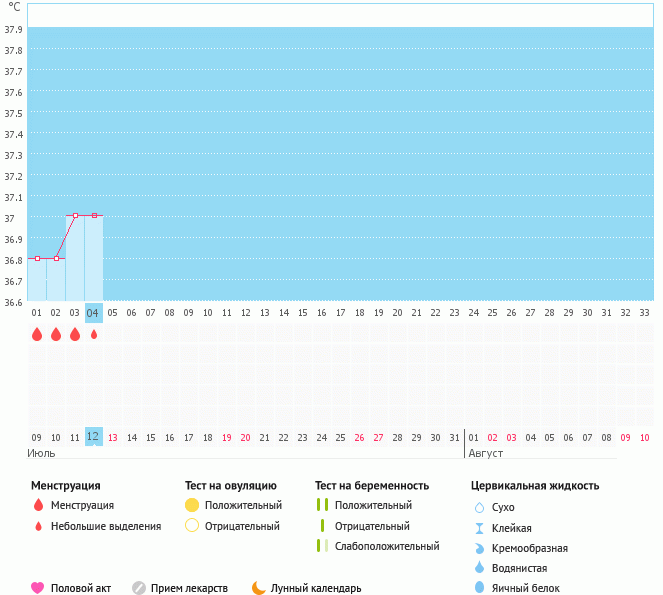The width and height of the screenshot is (663, 595).
Task: Click the pink heart Половой акт icon
Action: (38, 588)
